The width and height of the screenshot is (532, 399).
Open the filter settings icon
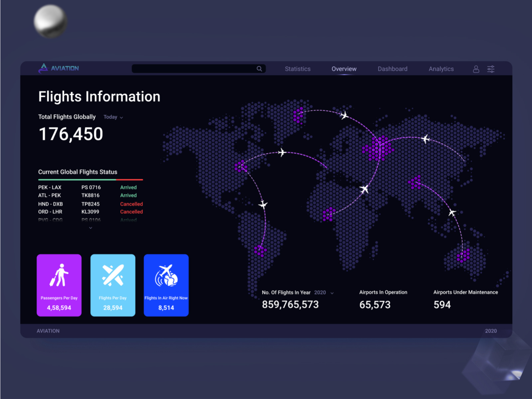pos(490,69)
